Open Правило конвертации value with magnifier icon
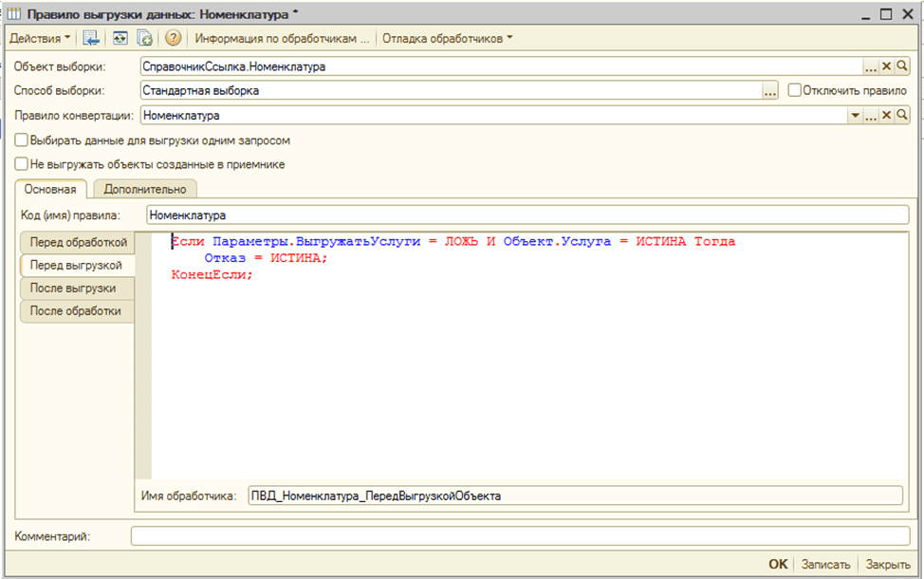This screenshot has width=924, height=579. (902, 115)
